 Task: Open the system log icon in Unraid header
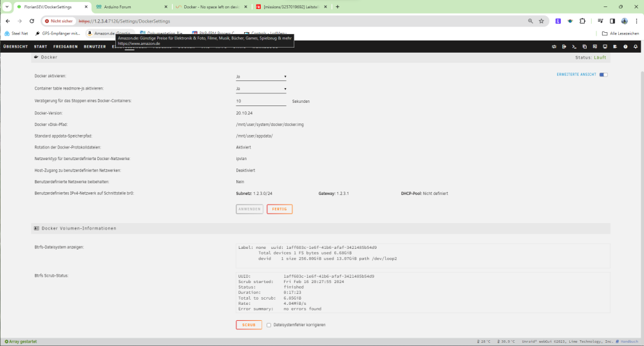coord(615,47)
